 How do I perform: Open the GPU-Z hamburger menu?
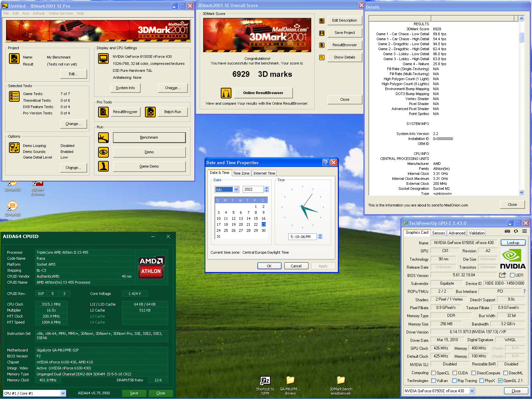pos(524,231)
